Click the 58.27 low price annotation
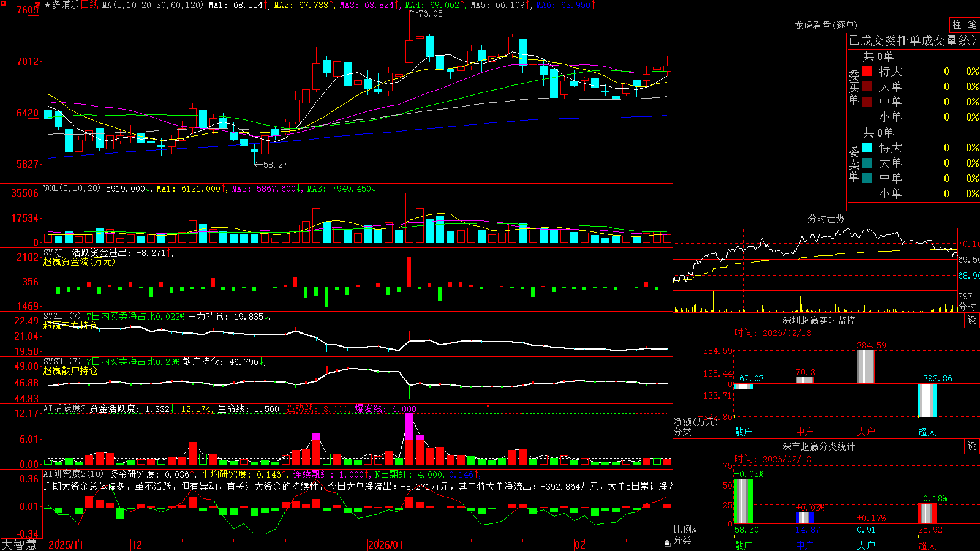The width and height of the screenshot is (980, 551). 275,165
